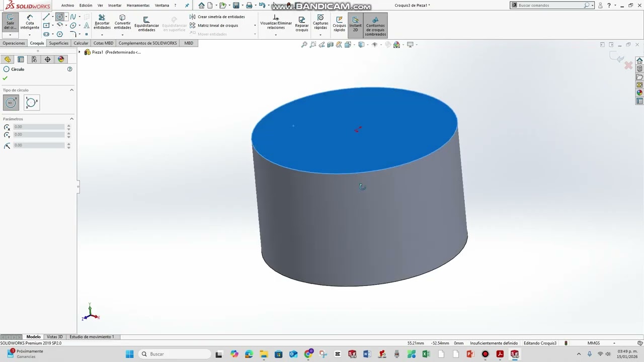Select perimeter circle type
The width and height of the screenshot is (644, 362).
[x=31, y=103]
